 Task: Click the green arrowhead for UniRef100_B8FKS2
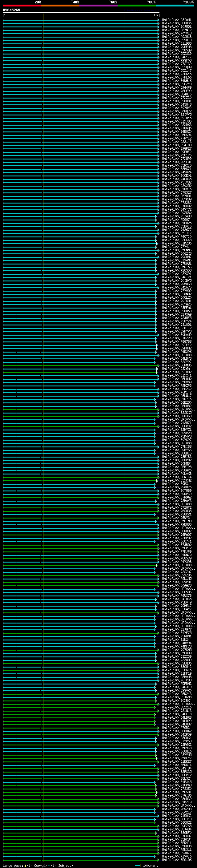158,426
